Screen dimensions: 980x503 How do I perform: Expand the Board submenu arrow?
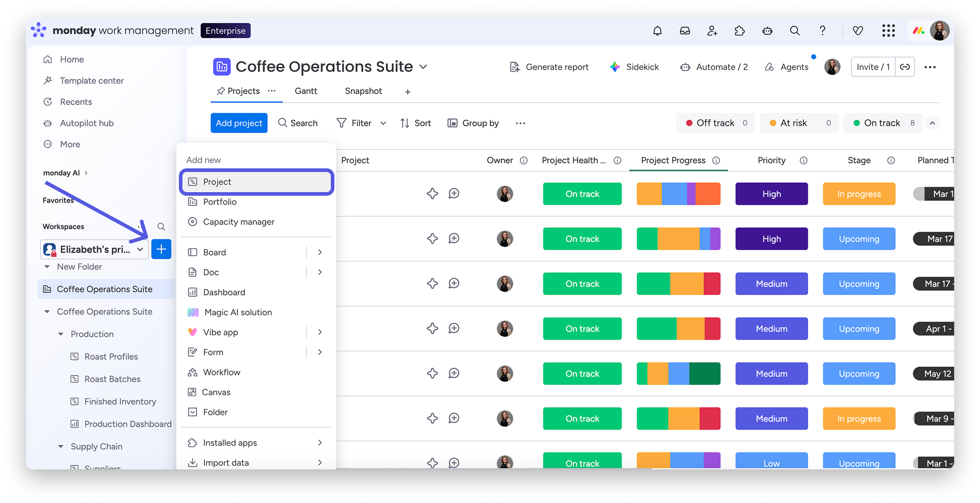(320, 253)
